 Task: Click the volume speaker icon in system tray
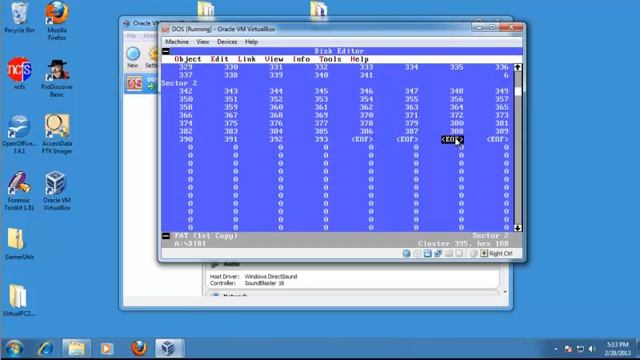click(592, 349)
